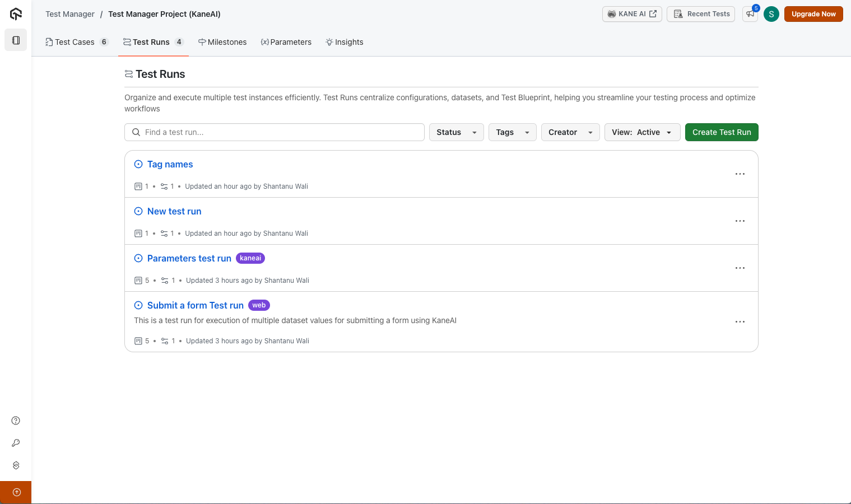Toggle the sidebar panel icon
The height and width of the screenshot is (504, 851).
pyautogui.click(x=16, y=40)
